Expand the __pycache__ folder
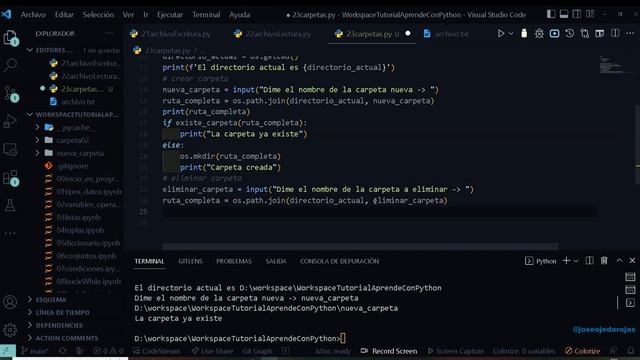Image resolution: width=640 pixels, height=360 pixels. (x=37, y=127)
